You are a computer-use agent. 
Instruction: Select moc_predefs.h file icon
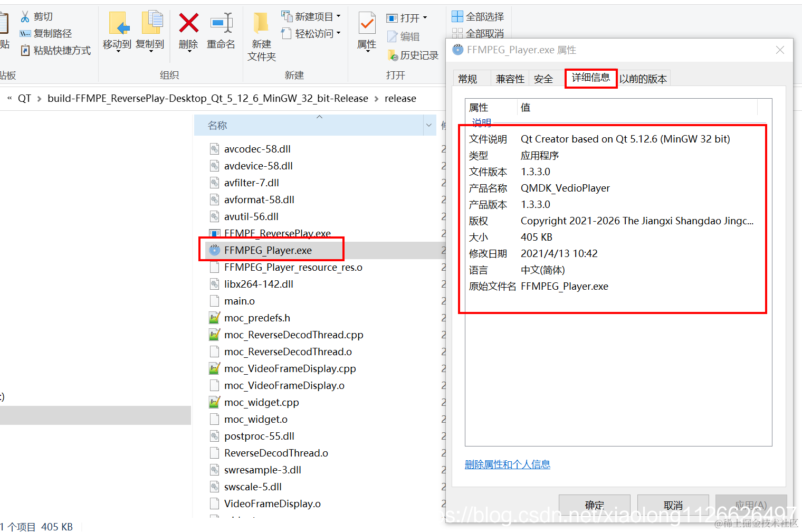214,318
